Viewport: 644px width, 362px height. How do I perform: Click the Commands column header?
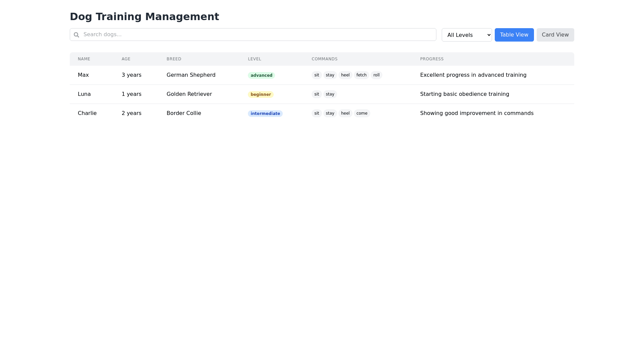[324, 59]
